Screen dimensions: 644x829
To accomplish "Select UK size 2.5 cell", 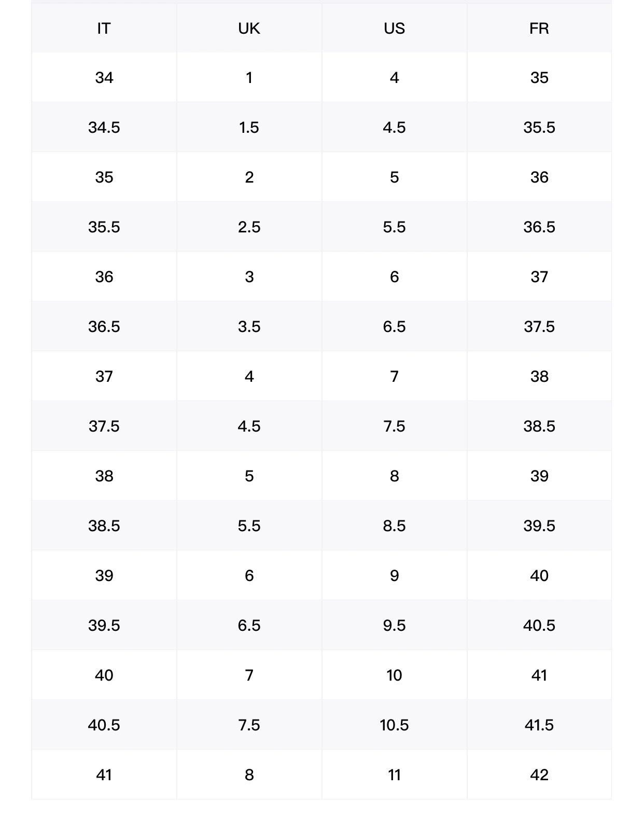I will point(249,227).
